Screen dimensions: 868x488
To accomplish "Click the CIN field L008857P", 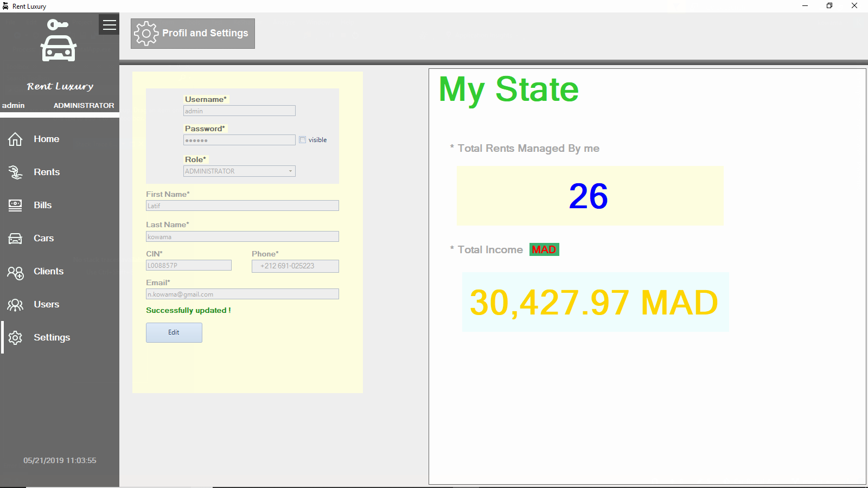I will (189, 266).
